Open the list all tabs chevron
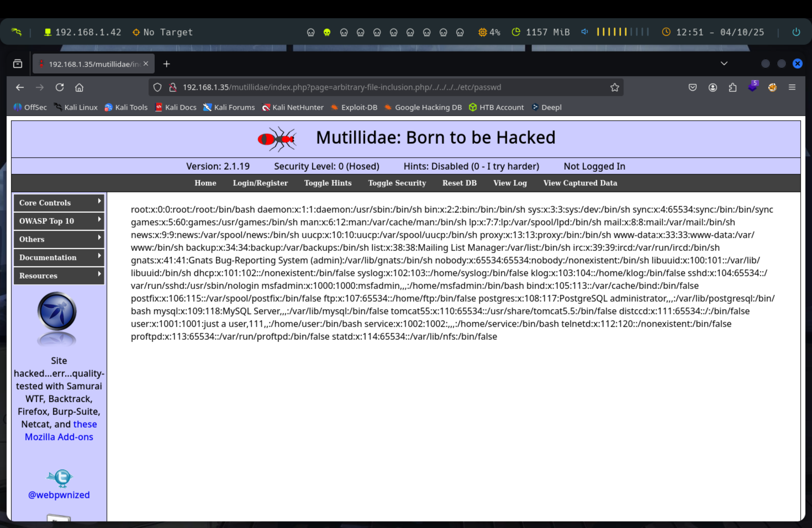The image size is (812, 528). click(x=724, y=64)
